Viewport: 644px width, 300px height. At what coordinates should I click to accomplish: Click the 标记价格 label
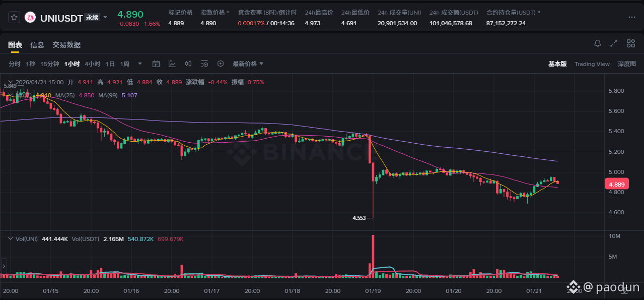pos(180,12)
